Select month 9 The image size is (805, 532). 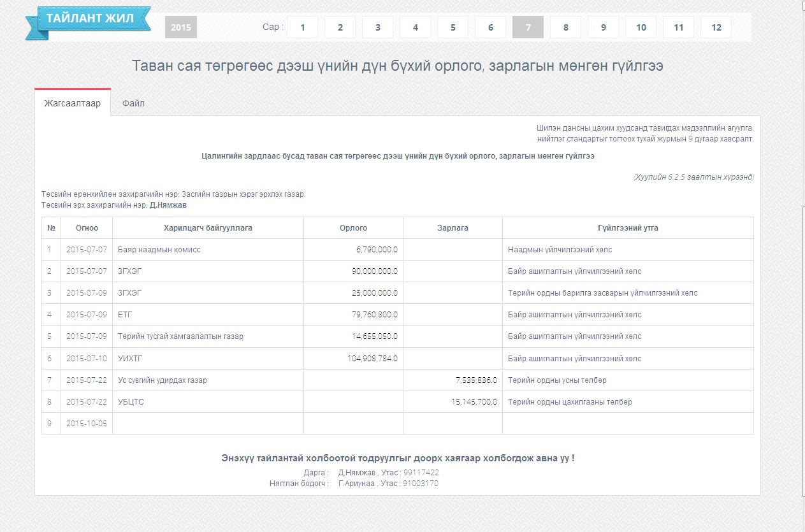pyautogui.click(x=603, y=27)
